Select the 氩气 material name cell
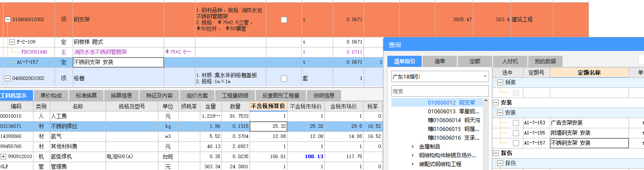The image size is (644, 170). point(77,137)
